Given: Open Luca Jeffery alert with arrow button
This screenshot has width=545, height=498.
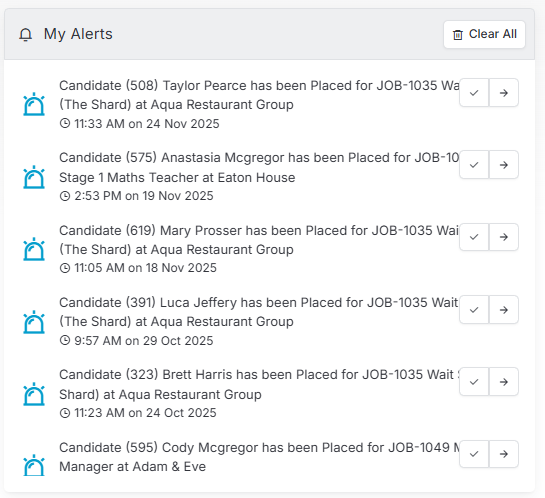Looking at the screenshot, I should pyautogui.click(x=504, y=310).
